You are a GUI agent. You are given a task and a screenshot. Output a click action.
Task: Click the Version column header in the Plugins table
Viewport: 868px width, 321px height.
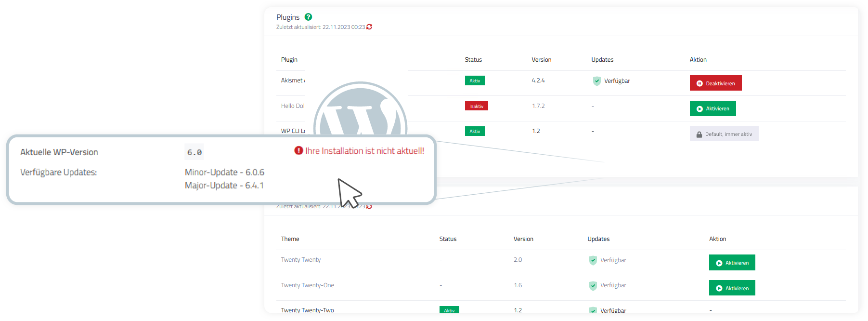(x=541, y=60)
